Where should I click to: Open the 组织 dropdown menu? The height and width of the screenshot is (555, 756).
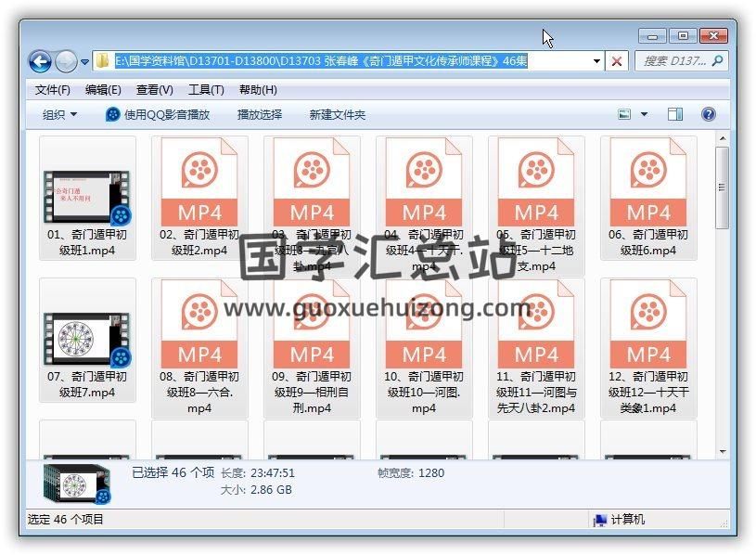tap(60, 114)
